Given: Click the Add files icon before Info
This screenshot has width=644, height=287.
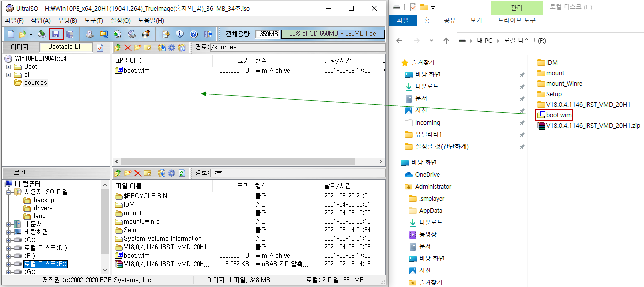Looking at the screenshot, I should (x=166, y=34).
